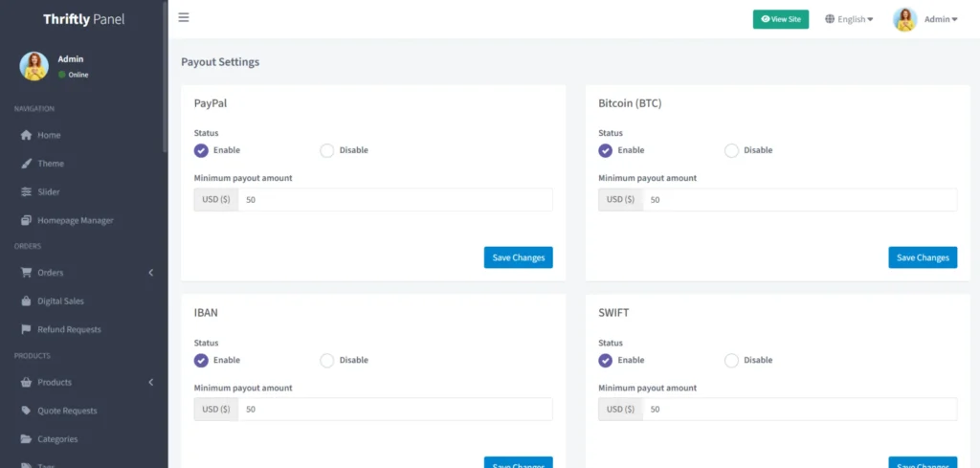The image size is (980, 468).
Task: Click the Slider icon in navigation
Action: 27,191
